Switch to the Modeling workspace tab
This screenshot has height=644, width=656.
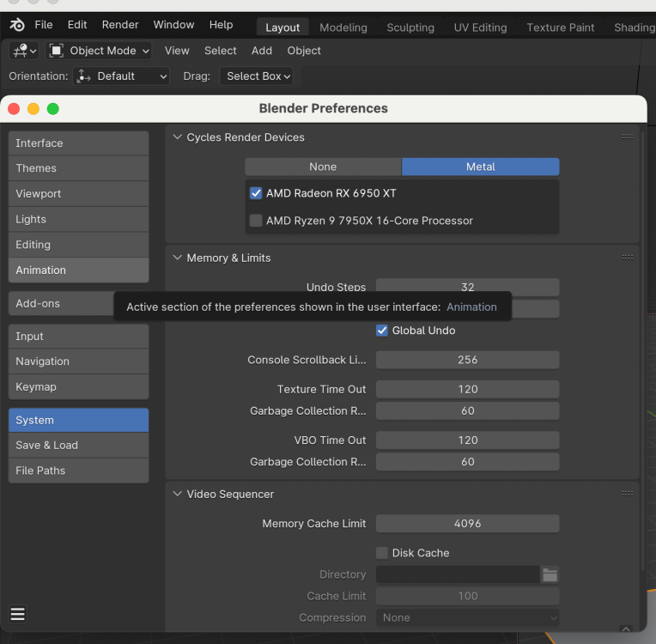point(343,27)
